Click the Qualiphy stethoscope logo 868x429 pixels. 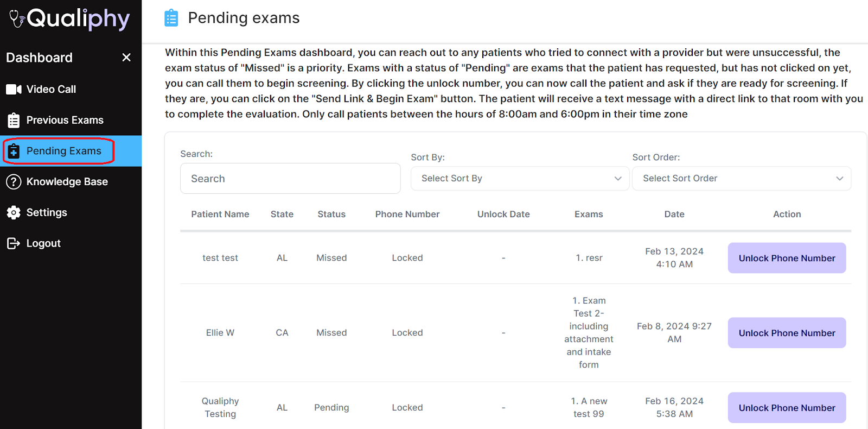[x=17, y=18]
